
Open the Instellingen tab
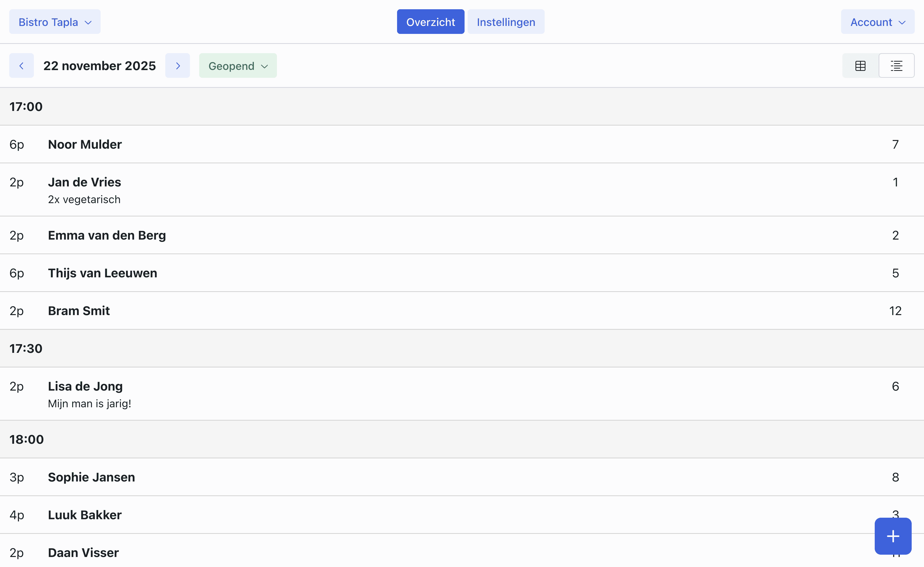(x=505, y=22)
